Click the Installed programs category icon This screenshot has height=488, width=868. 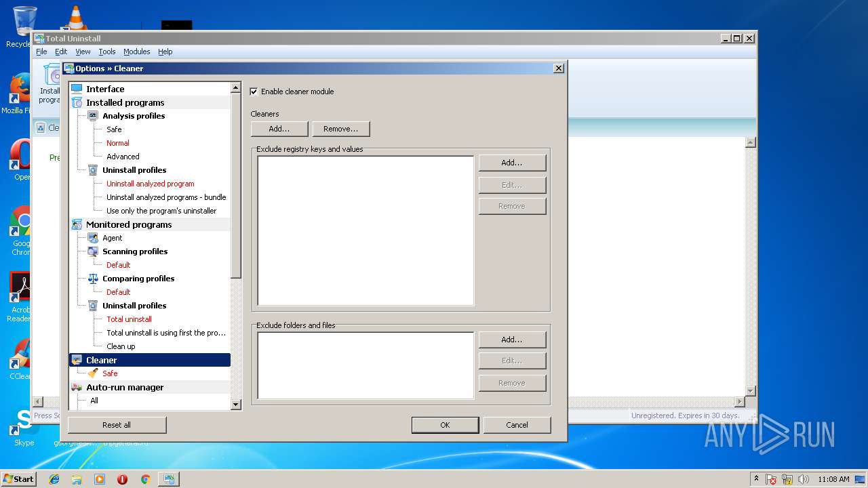click(x=77, y=102)
